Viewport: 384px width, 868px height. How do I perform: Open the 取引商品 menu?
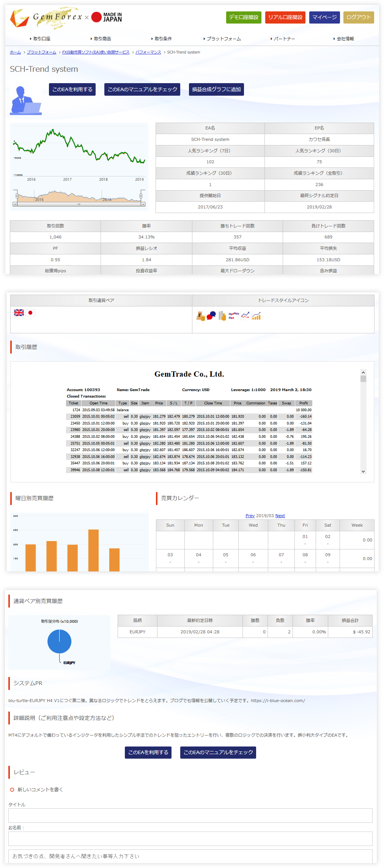point(101,39)
